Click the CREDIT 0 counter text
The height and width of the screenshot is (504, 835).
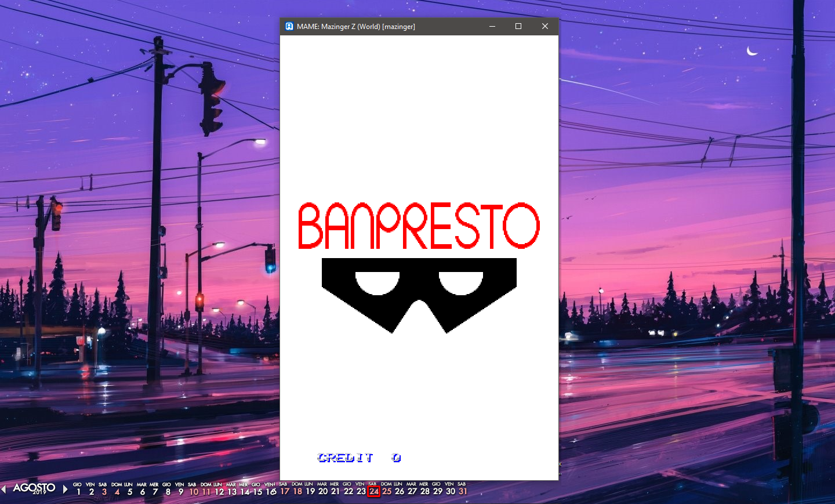[360, 458]
